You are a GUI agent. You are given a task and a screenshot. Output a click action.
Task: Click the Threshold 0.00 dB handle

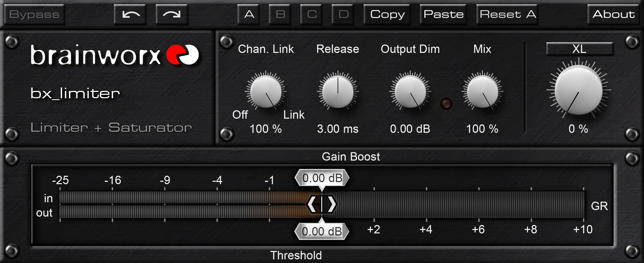click(322, 231)
